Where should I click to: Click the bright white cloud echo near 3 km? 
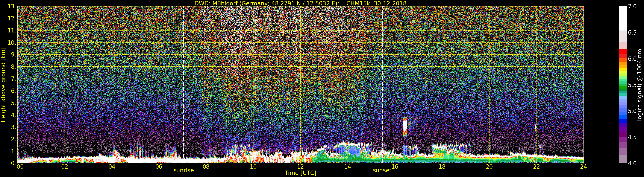click(405, 127)
